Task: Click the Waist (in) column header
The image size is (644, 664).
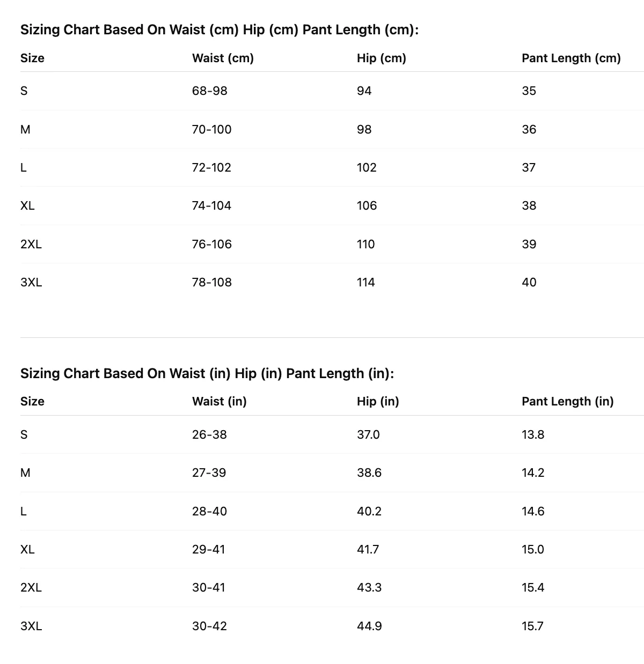Action: click(x=219, y=401)
